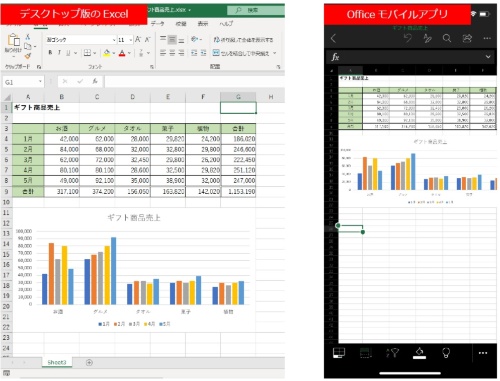
Task: Select the desktop cell showing 1,153,190
Action: coord(238,191)
